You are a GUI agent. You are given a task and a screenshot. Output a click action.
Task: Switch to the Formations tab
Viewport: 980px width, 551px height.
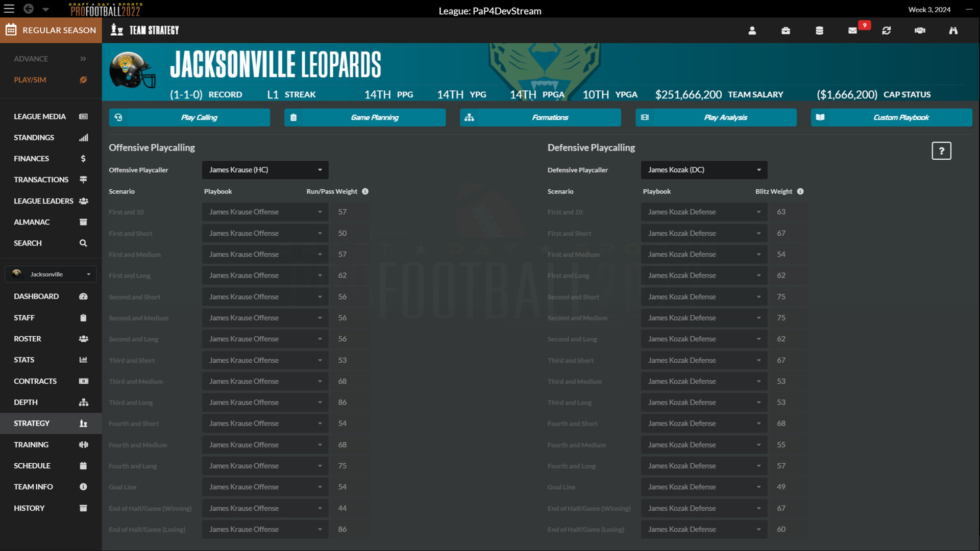(x=540, y=117)
